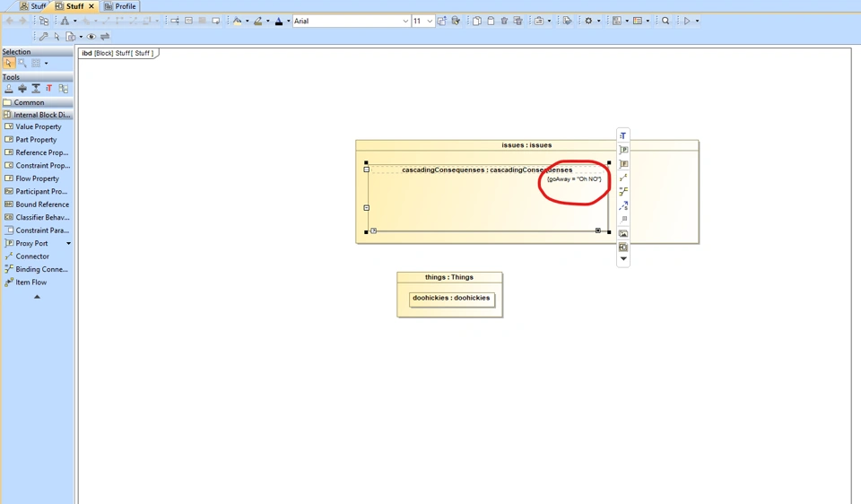Open the gear settings dropdown arrow
The image size is (861, 504).
tap(598, 21)
